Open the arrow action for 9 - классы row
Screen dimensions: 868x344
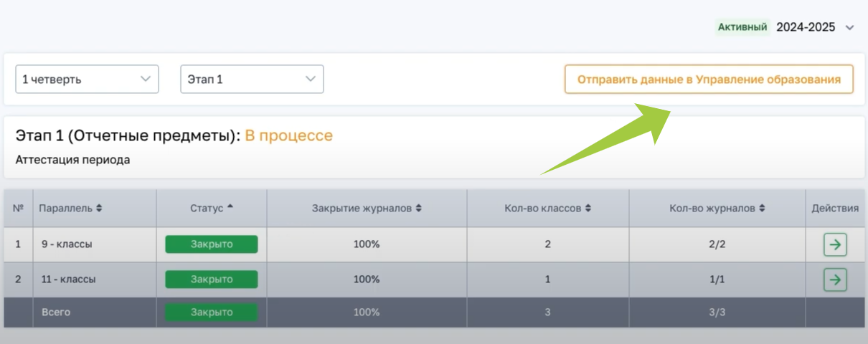click(x=835, y=244)
